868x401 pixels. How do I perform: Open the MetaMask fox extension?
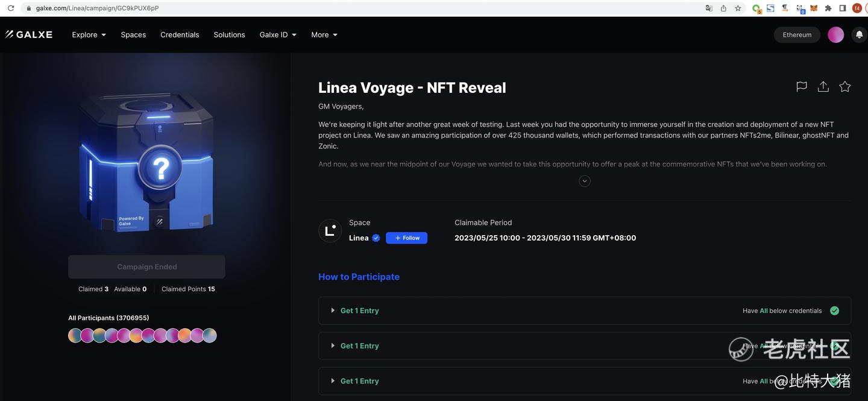(x=814, y=8)
